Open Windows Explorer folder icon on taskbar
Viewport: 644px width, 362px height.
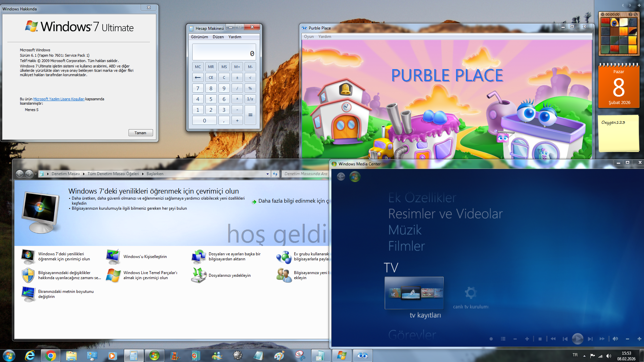tap(71, 356)
